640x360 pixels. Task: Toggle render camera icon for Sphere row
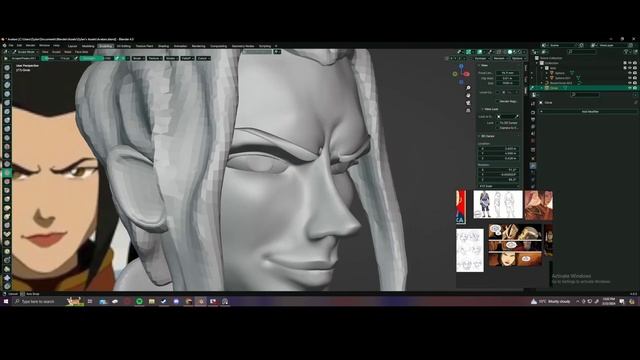635,73
